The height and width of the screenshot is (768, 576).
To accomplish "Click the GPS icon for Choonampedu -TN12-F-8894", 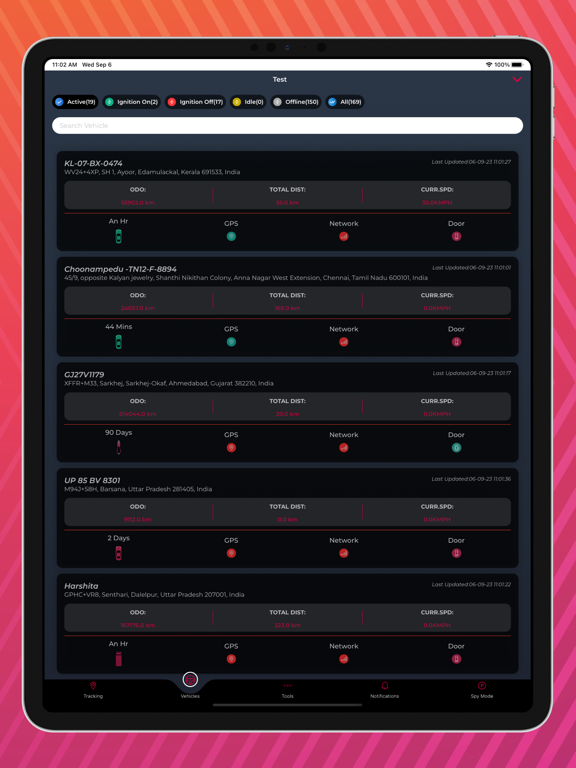I will click(231, 342).
